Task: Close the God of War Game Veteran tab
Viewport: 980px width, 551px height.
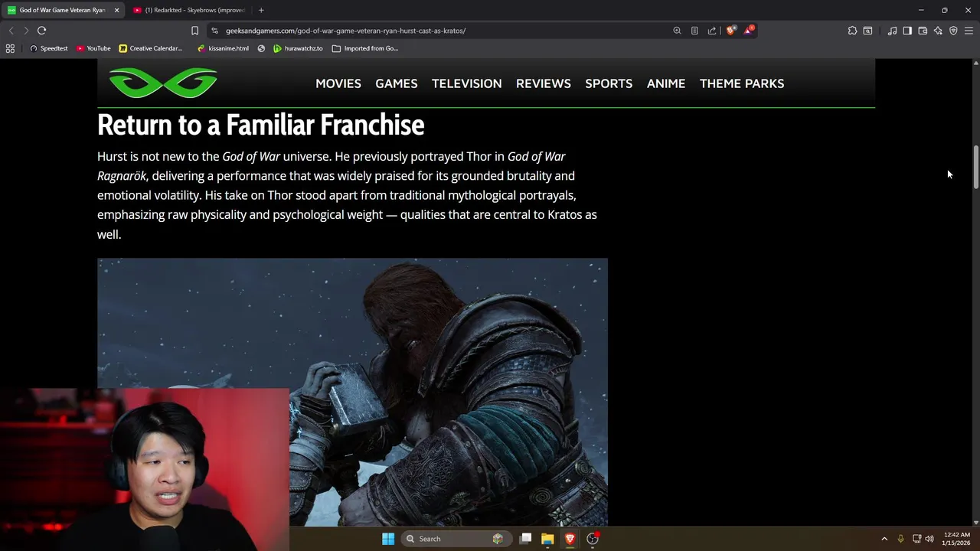Action: [116, 10]
